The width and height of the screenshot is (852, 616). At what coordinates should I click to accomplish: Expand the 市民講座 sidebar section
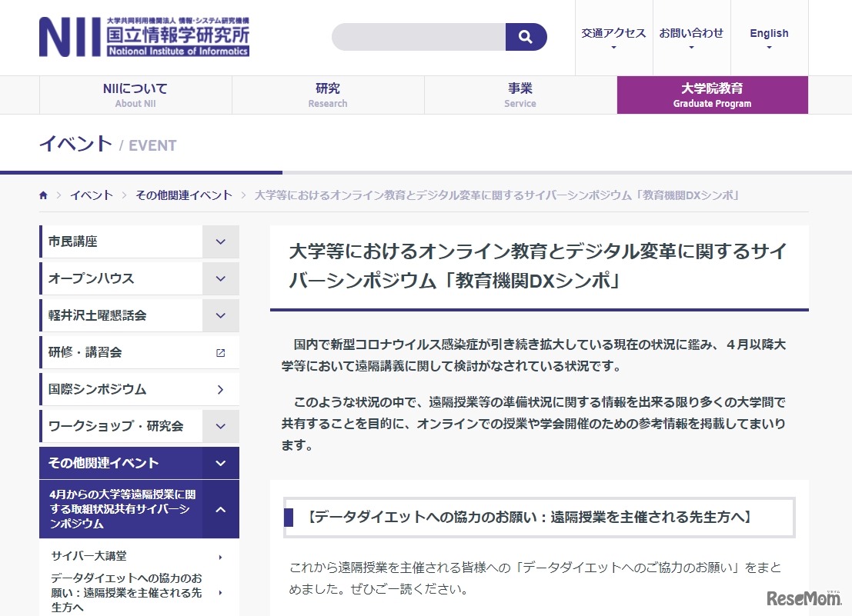click(220, 241)
